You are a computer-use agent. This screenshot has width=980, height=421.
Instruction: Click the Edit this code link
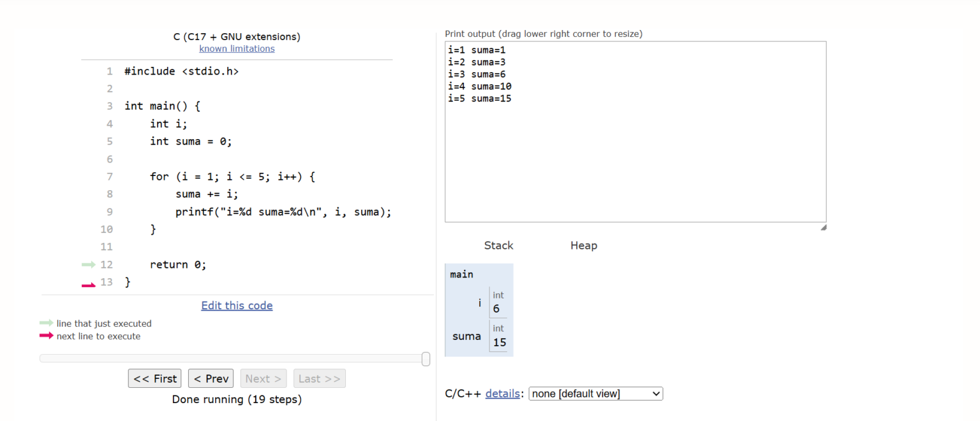pyautogui.click(x=237, y=306)
